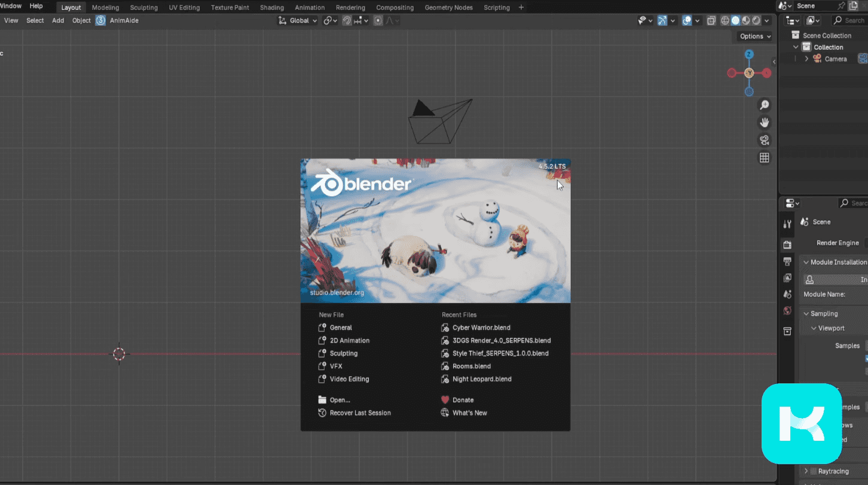Open recent file Cyber Warrior.blend
This screenshot has width=868, height=485.
pos(481,328)
